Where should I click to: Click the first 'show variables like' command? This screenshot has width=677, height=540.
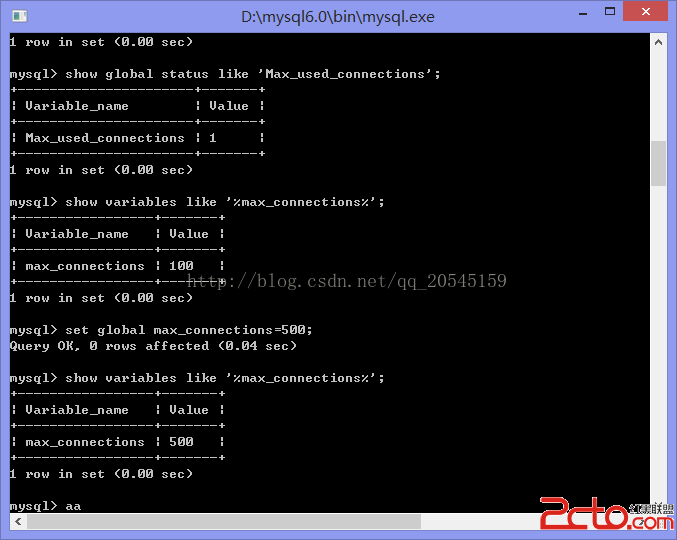197,202
